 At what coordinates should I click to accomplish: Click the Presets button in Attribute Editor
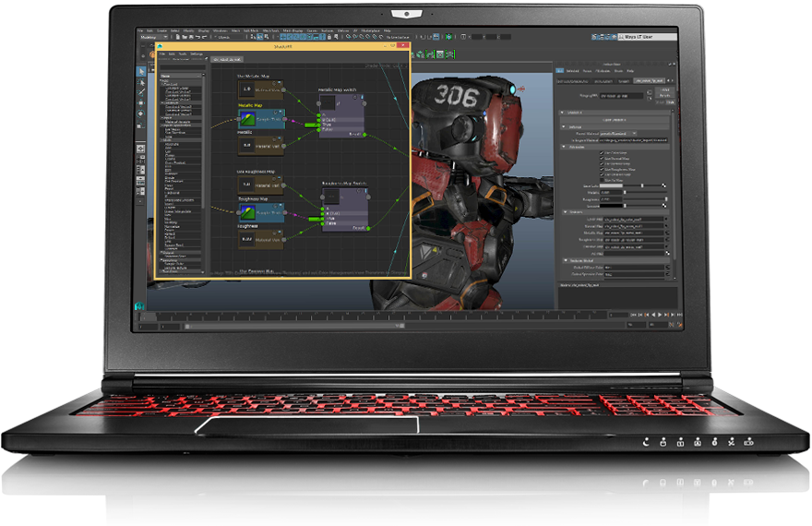click(664, 96)
